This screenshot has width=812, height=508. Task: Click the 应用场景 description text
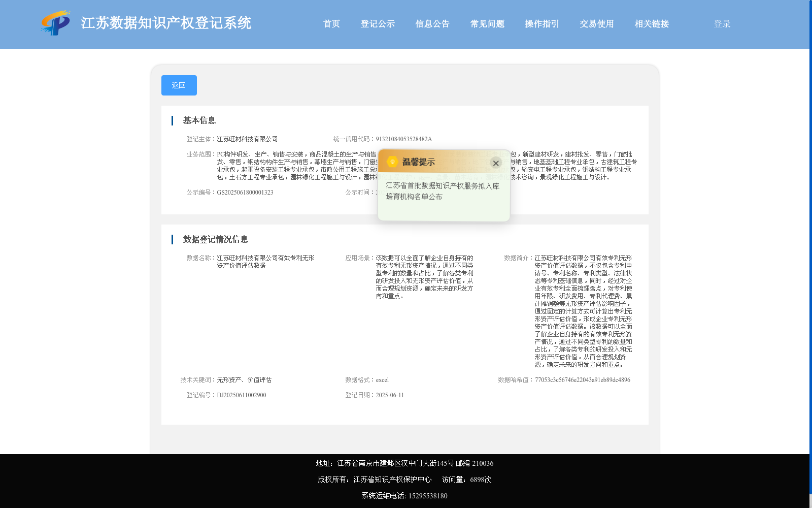click(425, 277)
